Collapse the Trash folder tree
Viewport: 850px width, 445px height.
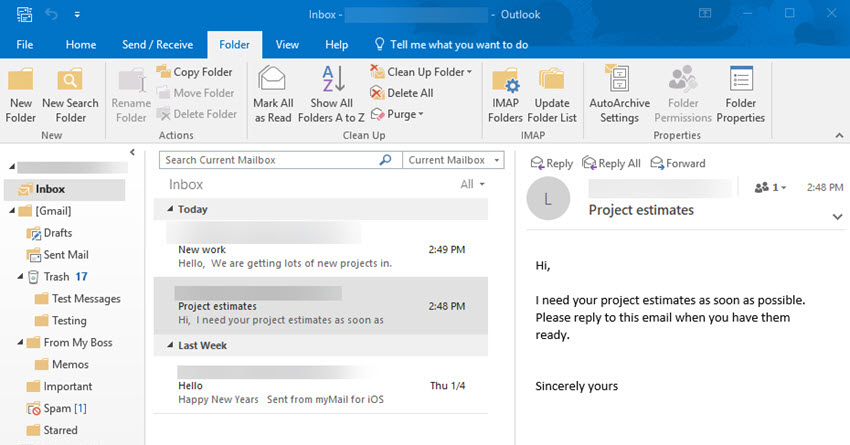pos(20,276)
